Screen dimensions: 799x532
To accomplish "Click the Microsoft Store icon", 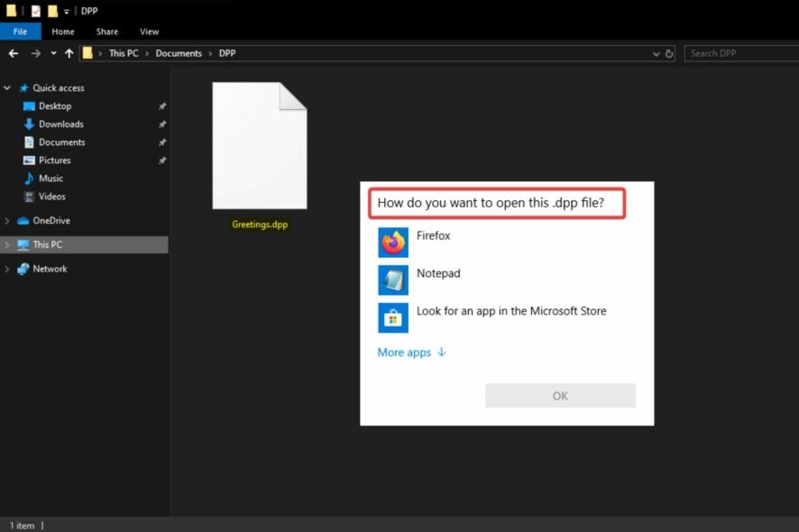I will tap(393, 317).
